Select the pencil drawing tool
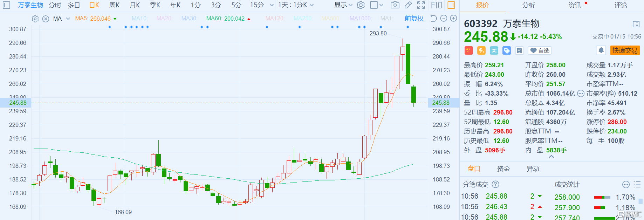This screenshot has height=220, width=644. 408,5
